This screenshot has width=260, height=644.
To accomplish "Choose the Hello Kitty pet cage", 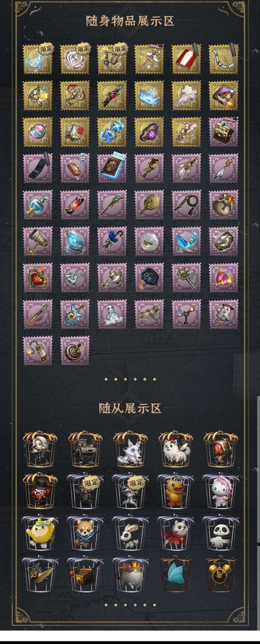I will click(221, 488).
